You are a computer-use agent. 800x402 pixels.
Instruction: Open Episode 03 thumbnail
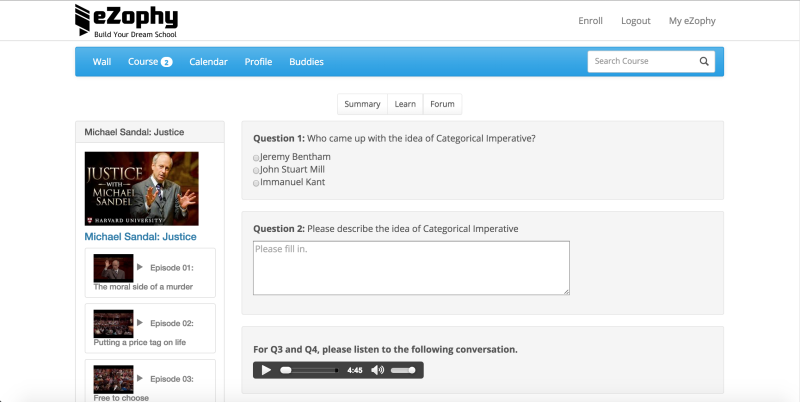113,379
